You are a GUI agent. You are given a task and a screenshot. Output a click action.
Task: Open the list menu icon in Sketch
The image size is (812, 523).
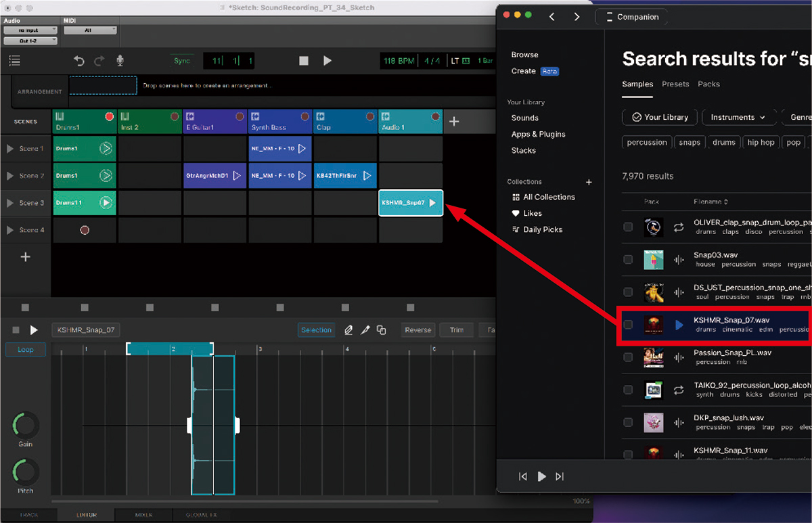click(x=14, y=61)
